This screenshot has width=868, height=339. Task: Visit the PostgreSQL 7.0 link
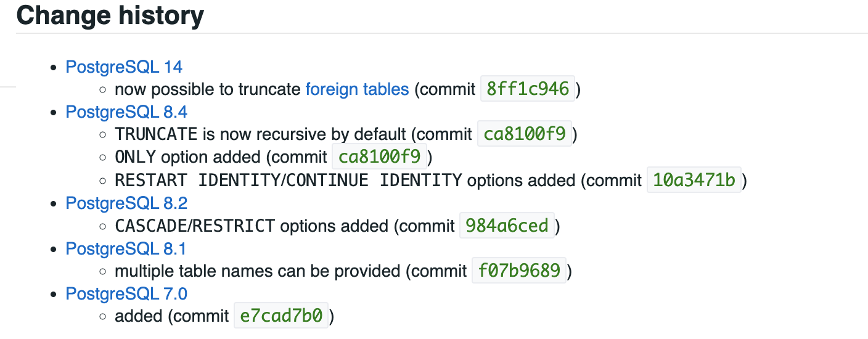pos(126,293)
